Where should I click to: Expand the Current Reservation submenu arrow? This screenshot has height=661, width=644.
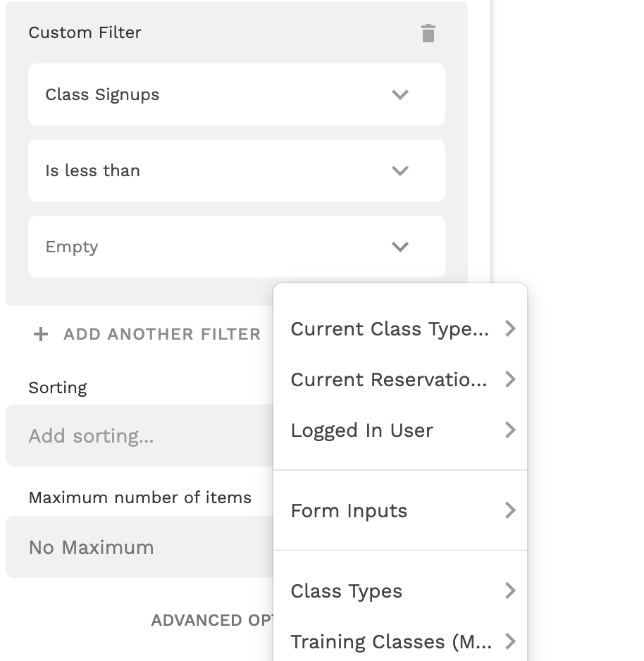coord(511,380)
